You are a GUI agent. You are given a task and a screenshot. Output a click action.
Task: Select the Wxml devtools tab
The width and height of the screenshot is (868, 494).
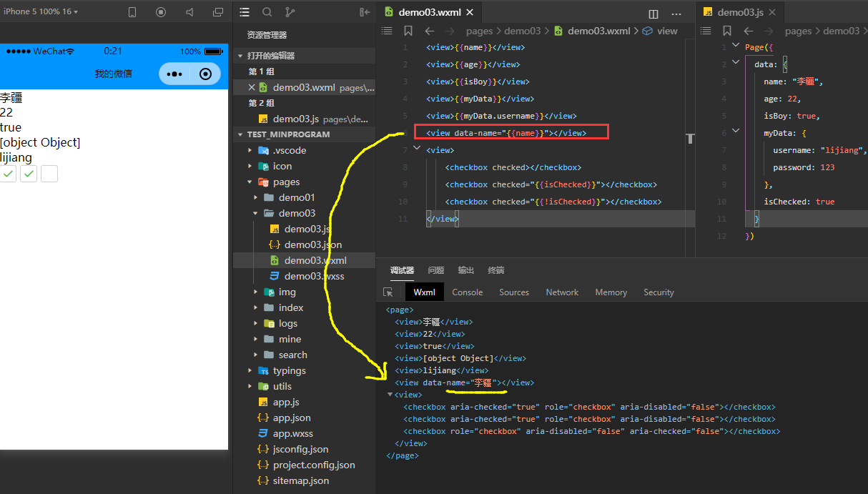click(425, 292)
